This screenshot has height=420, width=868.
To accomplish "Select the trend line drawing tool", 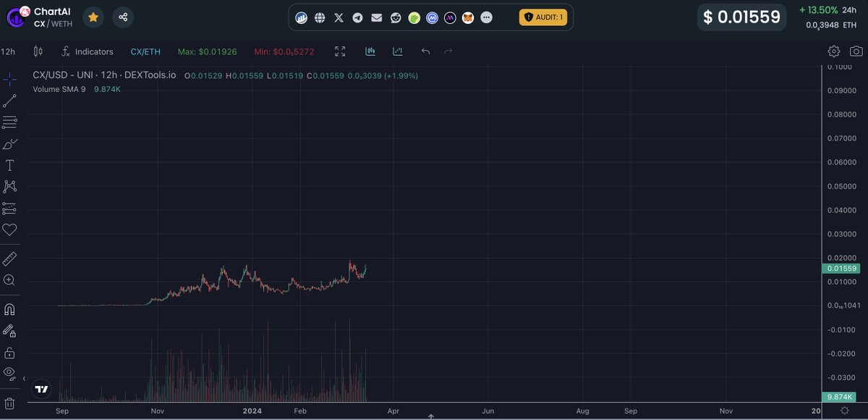I will pyautogui.click(x=9, y=101).
